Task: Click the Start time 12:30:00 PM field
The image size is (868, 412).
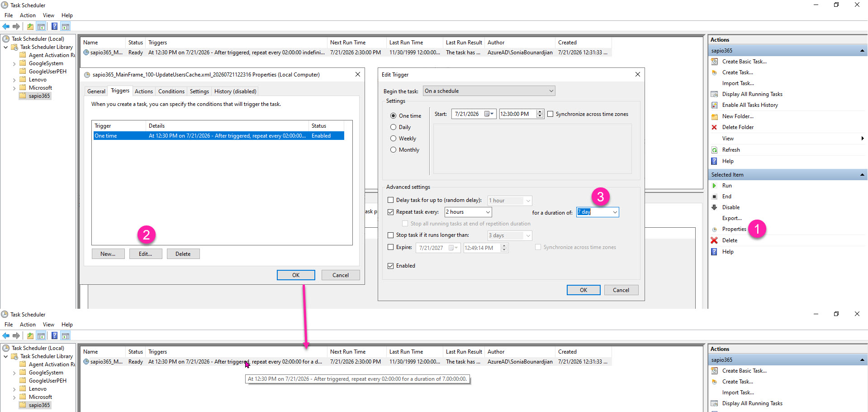Action: click(517, 114)
